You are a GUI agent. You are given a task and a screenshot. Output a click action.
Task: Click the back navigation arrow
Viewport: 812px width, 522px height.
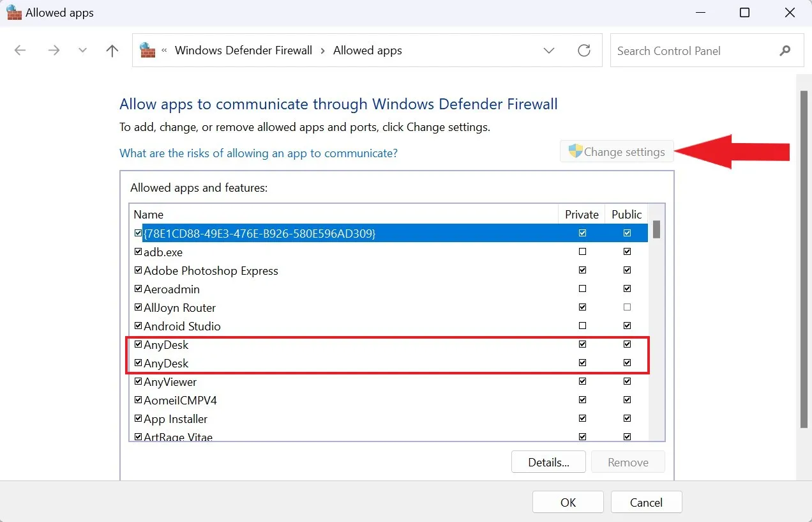(x=20, y=50)
